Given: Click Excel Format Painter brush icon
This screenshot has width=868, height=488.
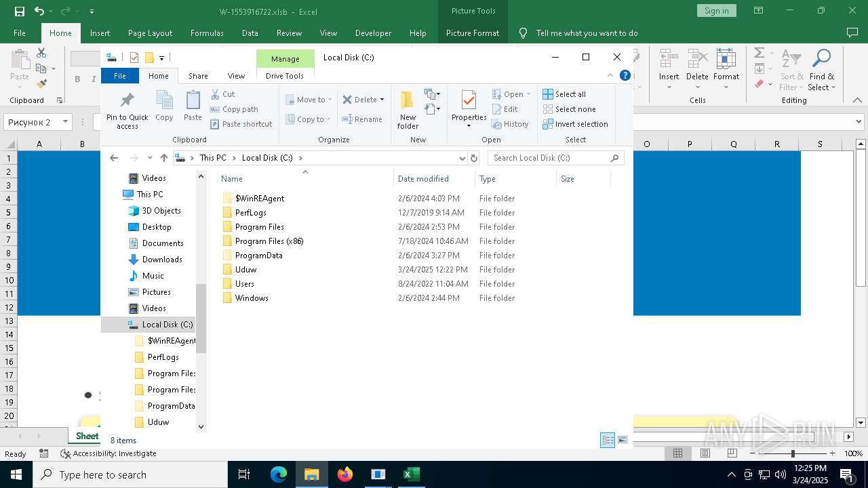Looking at the screenshot, I should [41, 84].
